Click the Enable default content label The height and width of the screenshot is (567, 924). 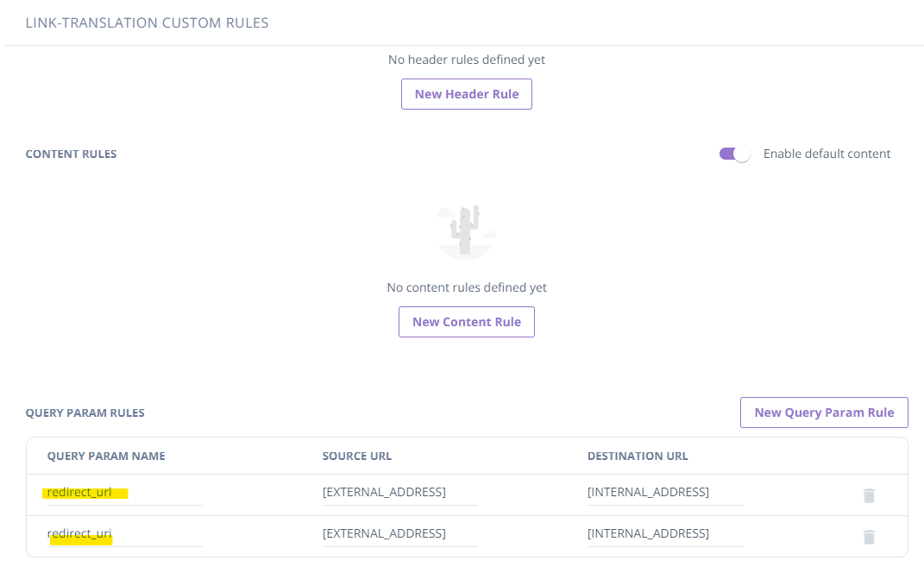(x=827, y=154)
